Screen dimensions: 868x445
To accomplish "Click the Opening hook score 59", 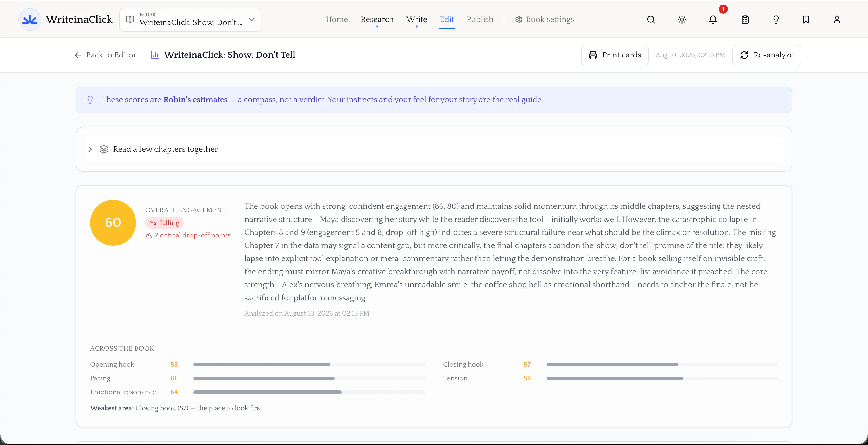I will pyautogui.click(x=174, y=364).
